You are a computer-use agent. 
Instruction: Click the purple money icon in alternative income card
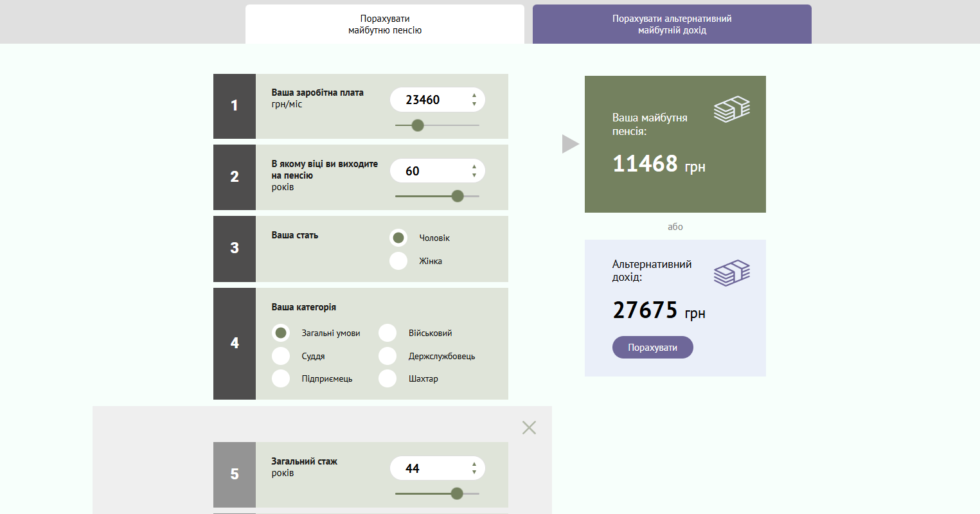731,273
